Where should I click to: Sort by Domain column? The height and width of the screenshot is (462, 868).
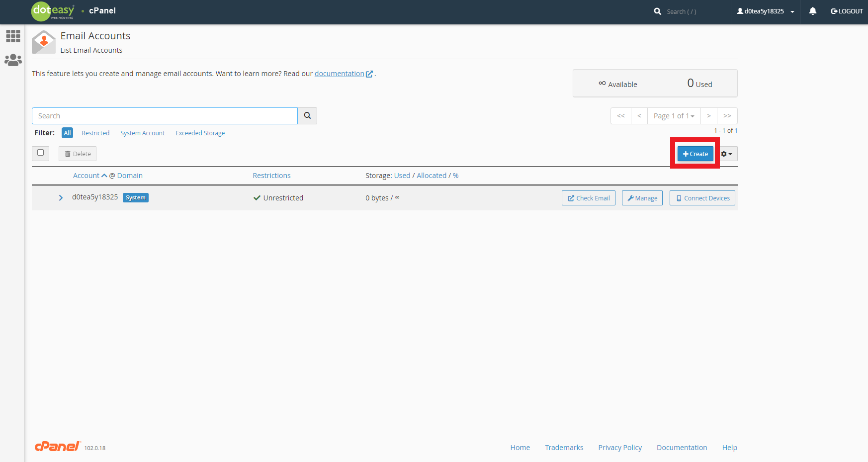click(x=130, y=176)
